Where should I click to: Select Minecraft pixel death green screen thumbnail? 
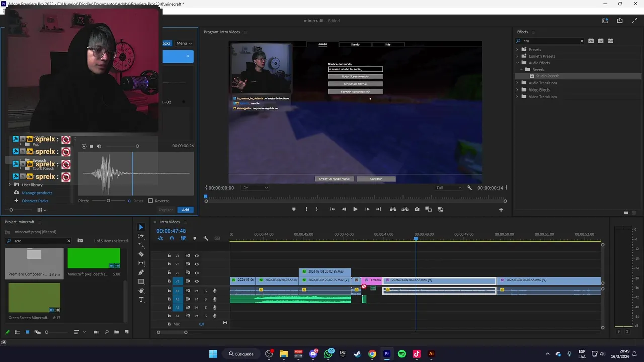click(94, 258)
